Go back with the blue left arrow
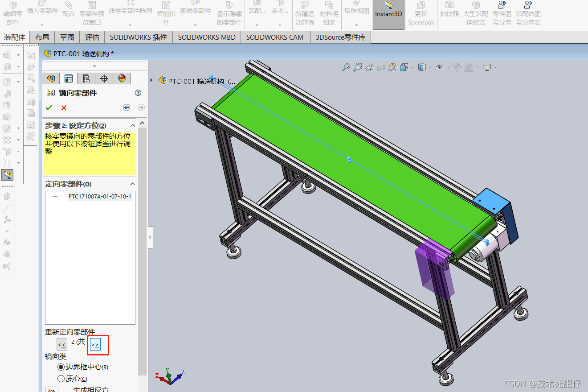The height and width of the screenshot is (392, 588). 127,107
